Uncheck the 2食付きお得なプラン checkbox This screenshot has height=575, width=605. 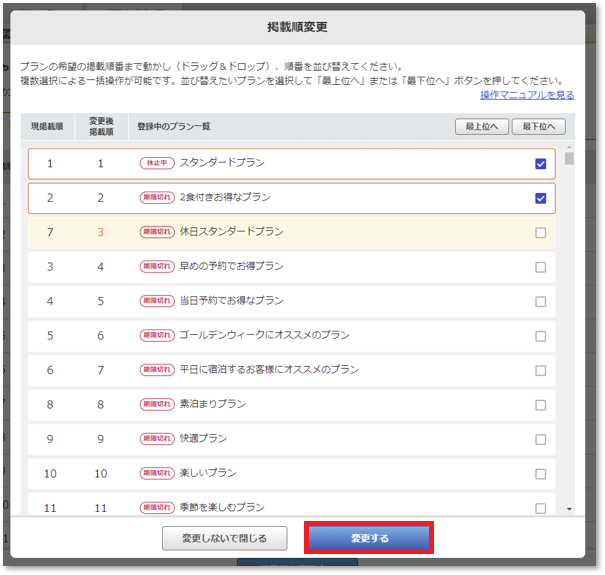[541, 198]
